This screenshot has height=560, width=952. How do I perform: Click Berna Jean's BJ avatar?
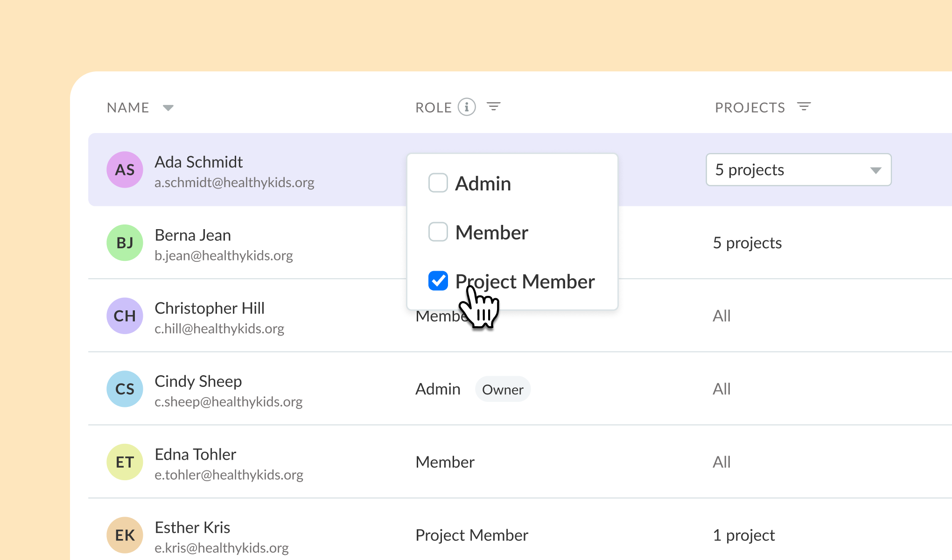(x=125, y=243)
